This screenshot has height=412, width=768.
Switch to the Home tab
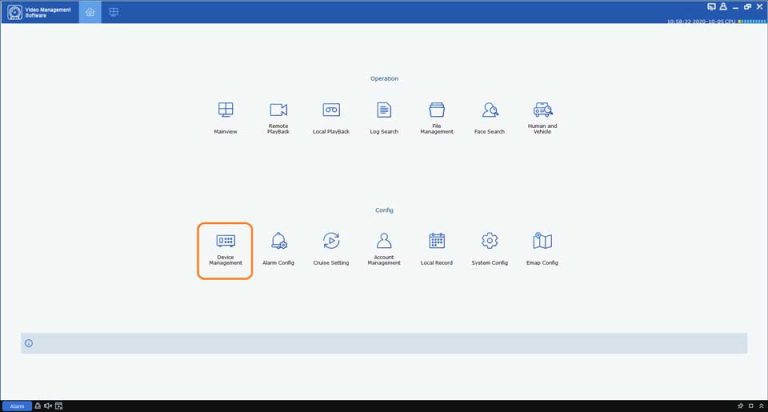coord(90,12)
